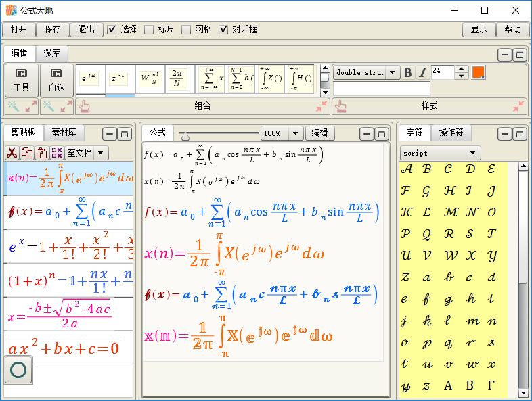Insert the infinite sum x template
The height and width of the screenshot is (401, 532).
click(211, 78)
